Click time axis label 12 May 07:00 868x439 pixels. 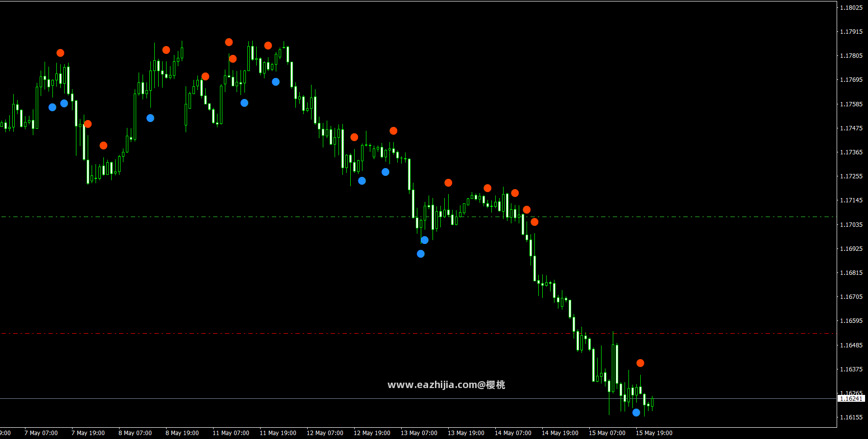pos(325,433)
